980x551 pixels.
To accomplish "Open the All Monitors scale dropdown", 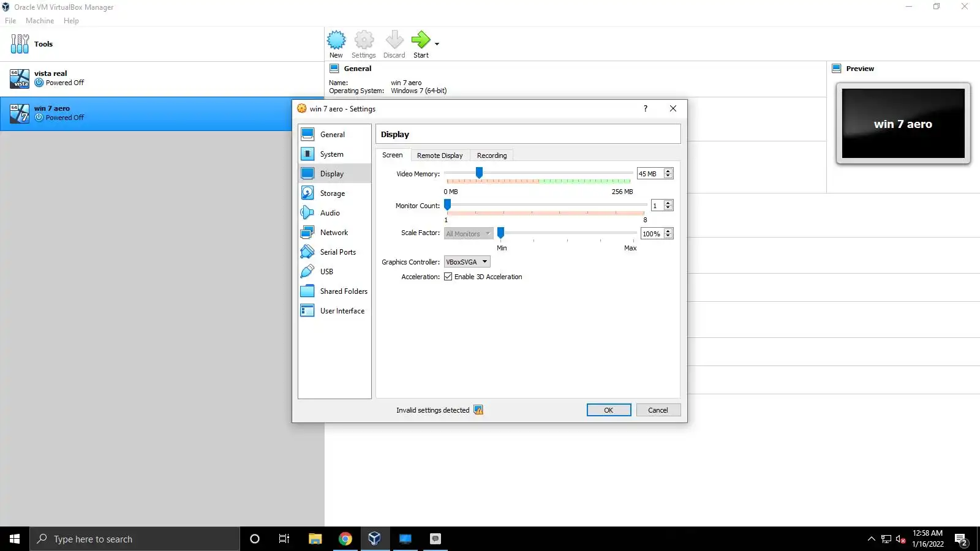I will point(469,234).
